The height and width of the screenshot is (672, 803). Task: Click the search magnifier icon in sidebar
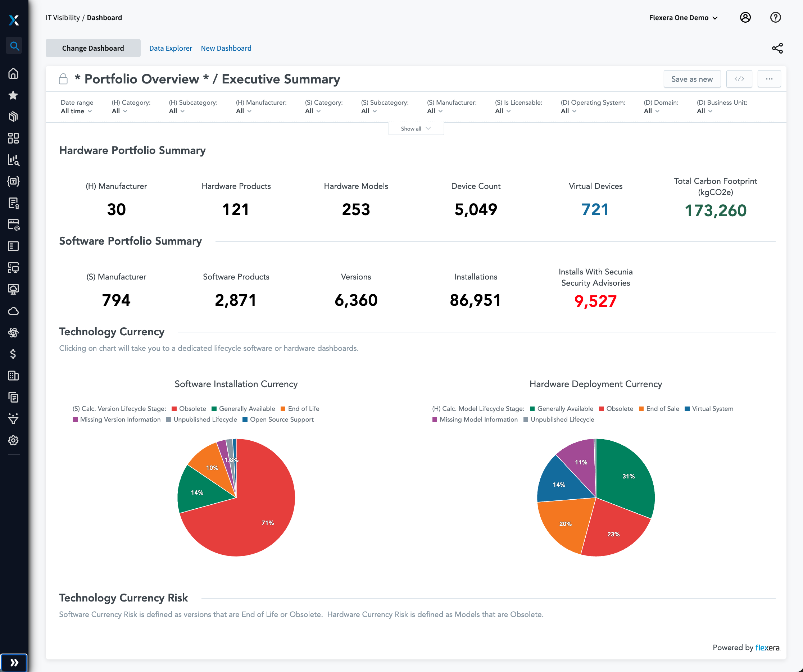pyautogui.click(x=15, y=46)
